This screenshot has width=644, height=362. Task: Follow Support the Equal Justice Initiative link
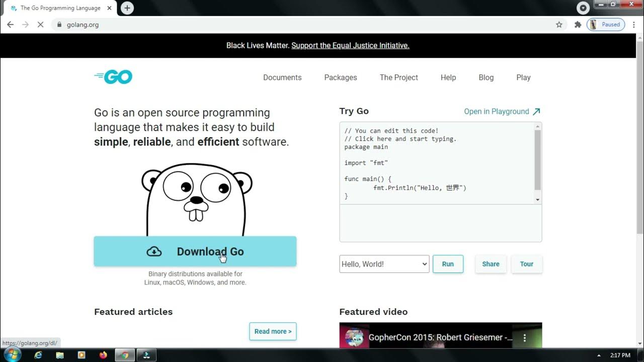[x=350, y=45]
